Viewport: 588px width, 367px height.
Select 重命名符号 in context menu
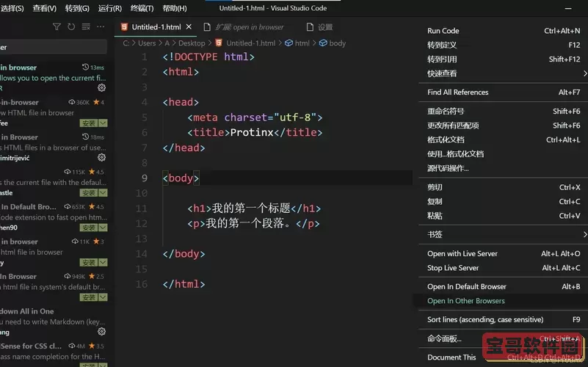coord(503,111)
